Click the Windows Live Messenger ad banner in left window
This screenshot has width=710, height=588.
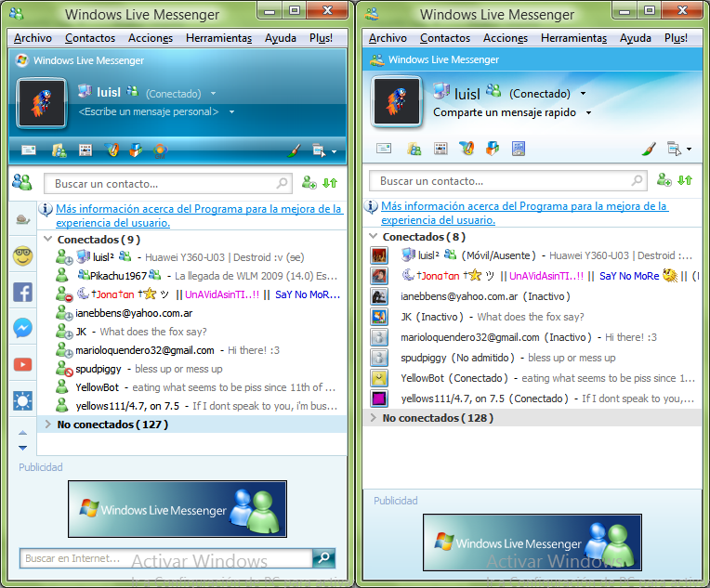[177, 509]
